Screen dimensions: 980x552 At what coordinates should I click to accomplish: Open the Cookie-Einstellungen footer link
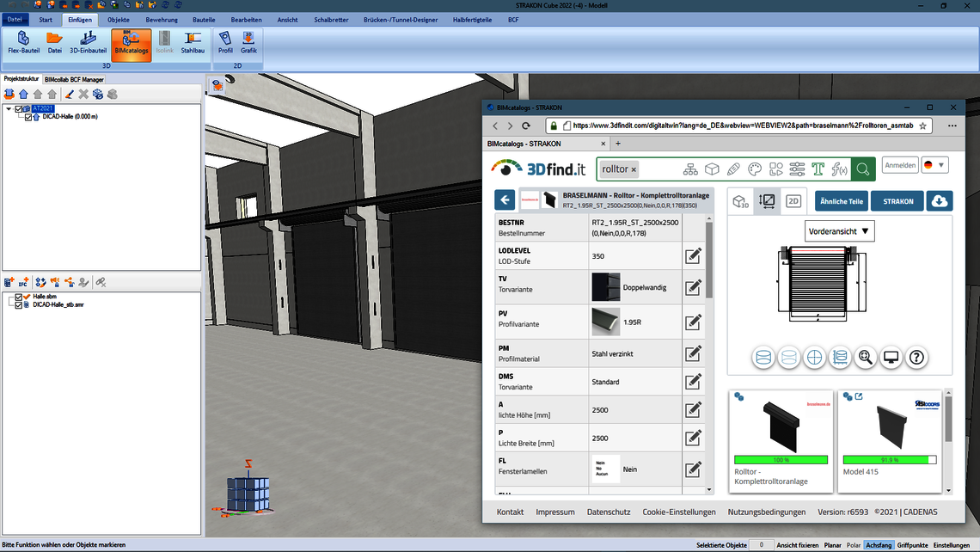click(x=679, y=512)
